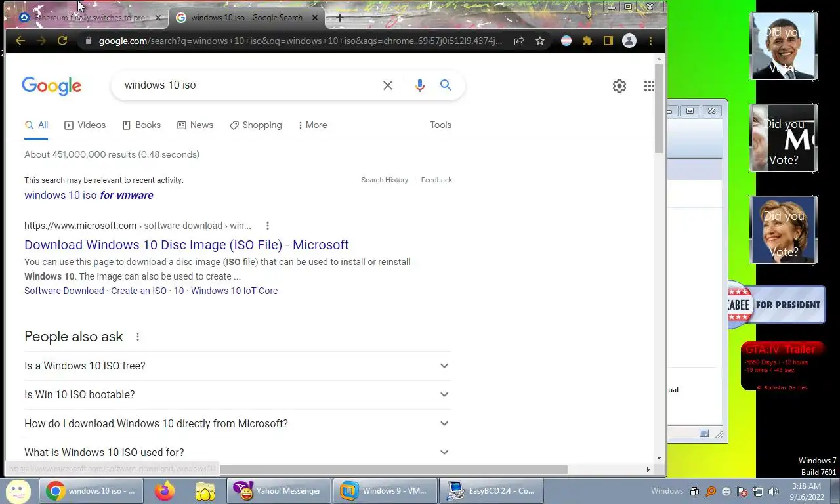Open Download Windows 10 Disc Image result

pos(186,245)
